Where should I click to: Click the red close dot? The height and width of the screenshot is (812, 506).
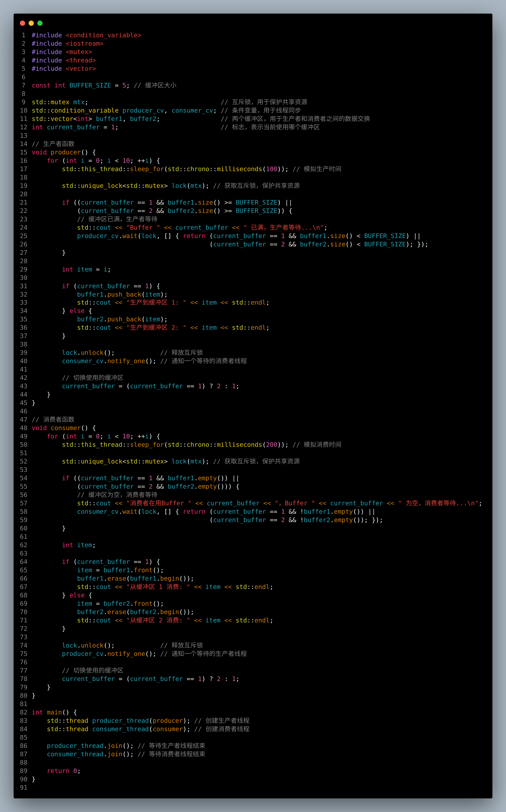click(x=23, y=23)
